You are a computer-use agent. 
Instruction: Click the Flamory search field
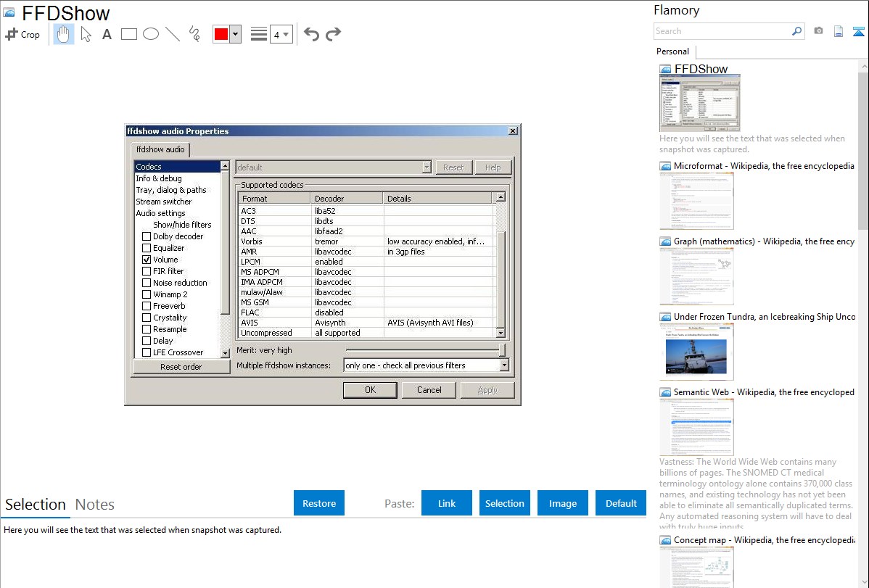click(x=722, y=31)
